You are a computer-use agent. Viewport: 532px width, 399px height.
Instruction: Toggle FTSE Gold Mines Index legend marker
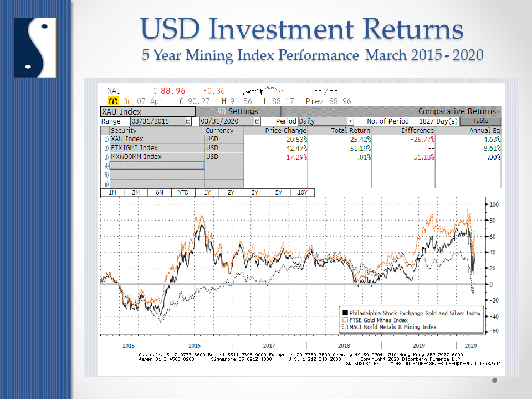tap(345, 320)
